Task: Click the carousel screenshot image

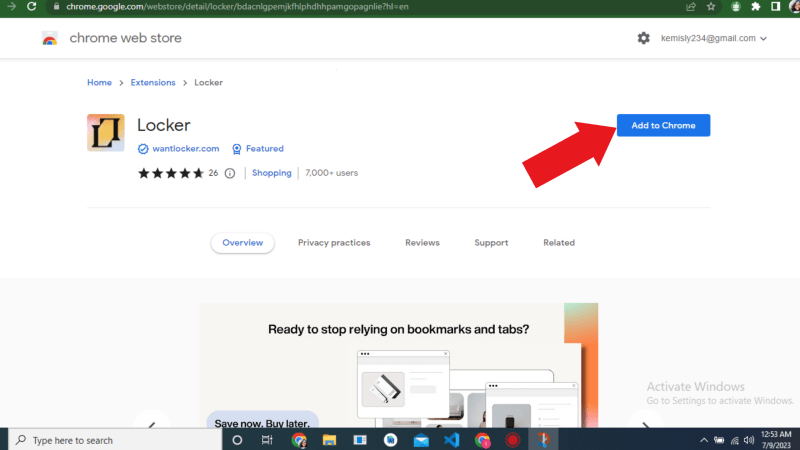Action: tap(398, 365)
